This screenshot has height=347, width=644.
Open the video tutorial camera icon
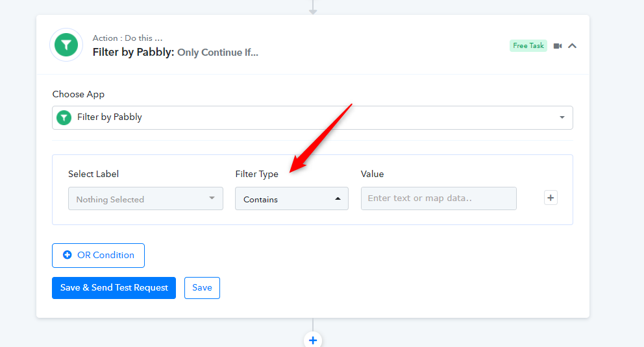point(558,46)
